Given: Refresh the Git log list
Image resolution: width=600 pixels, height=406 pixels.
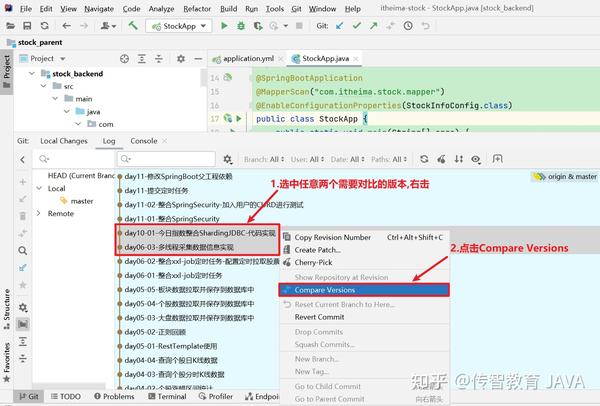Looking at the screenshot, I should click(424, 159).
